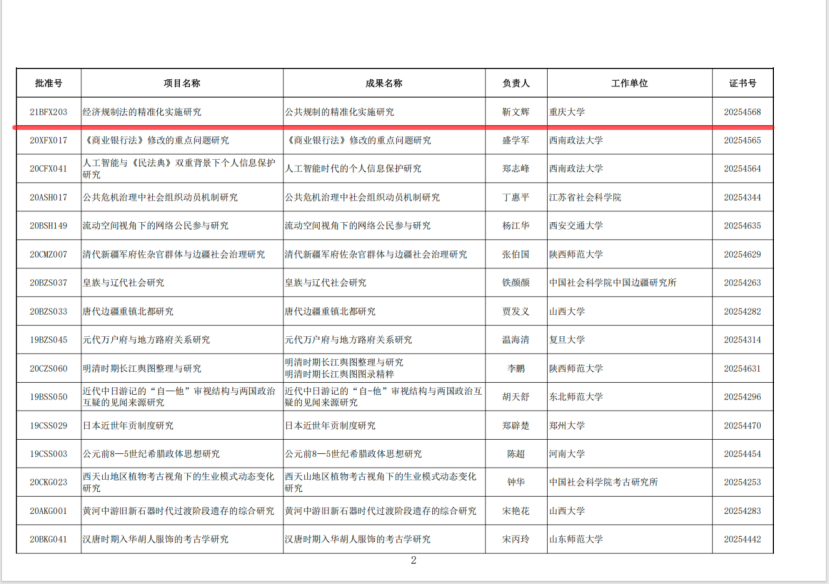
Task: Click approval number 20BSH149
Action: point(48,226)
